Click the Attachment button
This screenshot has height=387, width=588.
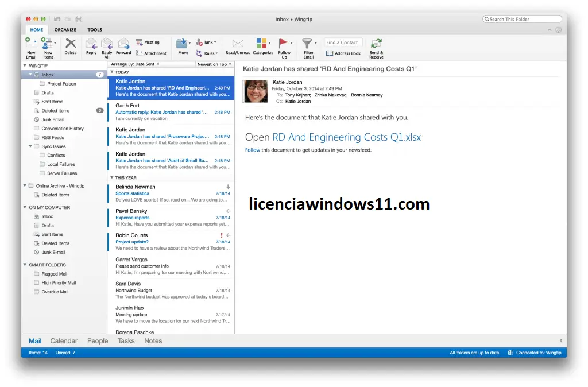coord(151,53)
